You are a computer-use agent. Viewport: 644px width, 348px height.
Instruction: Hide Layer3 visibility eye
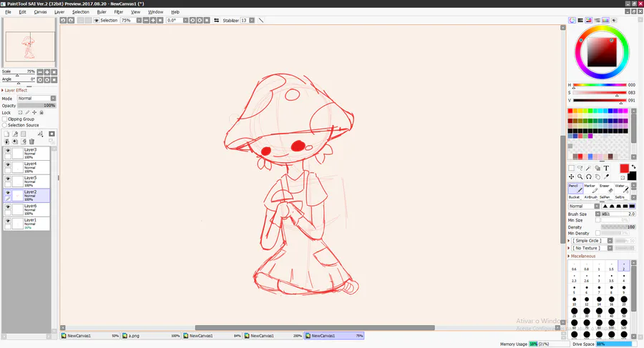pos(8,151)
